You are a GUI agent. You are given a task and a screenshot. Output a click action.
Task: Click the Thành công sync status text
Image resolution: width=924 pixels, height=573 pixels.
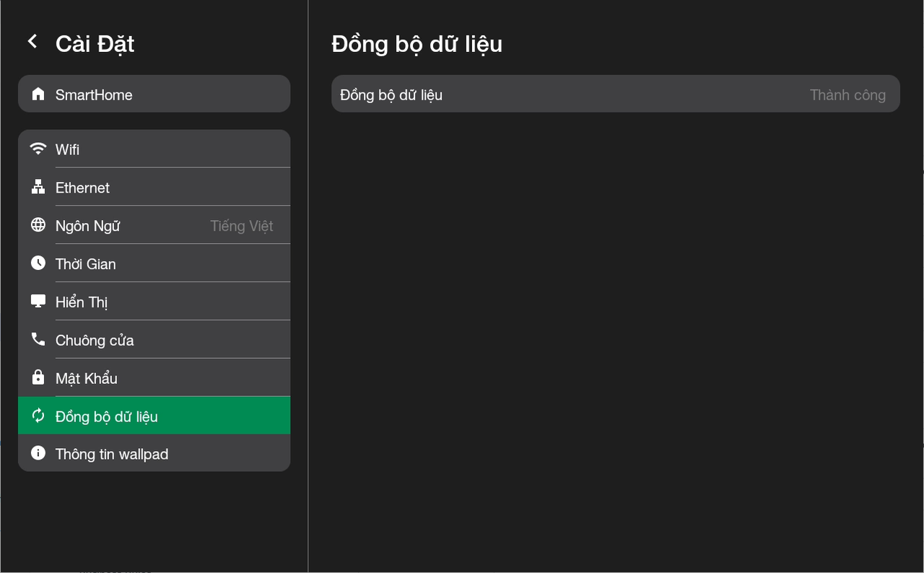tap(847, 95)
